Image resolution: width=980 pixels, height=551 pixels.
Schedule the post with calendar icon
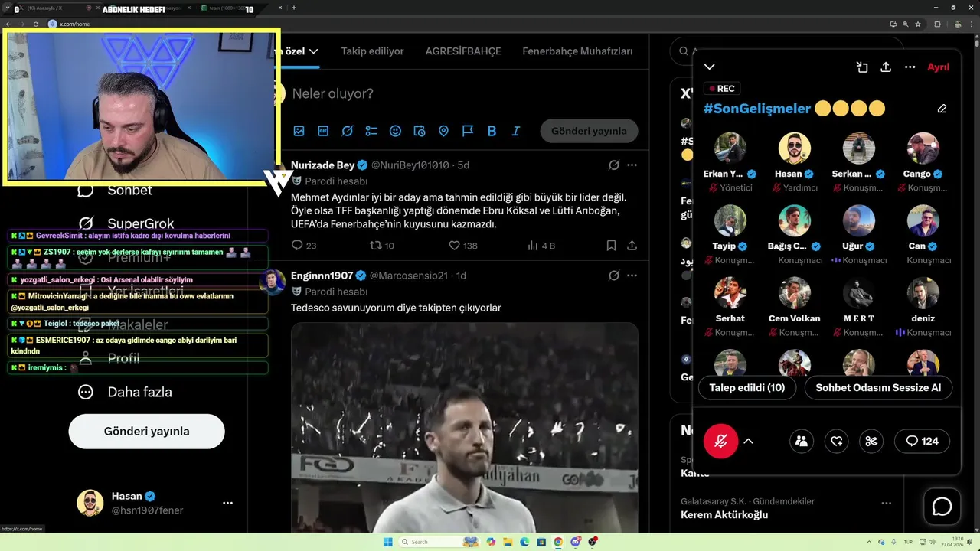click(420, 131)
